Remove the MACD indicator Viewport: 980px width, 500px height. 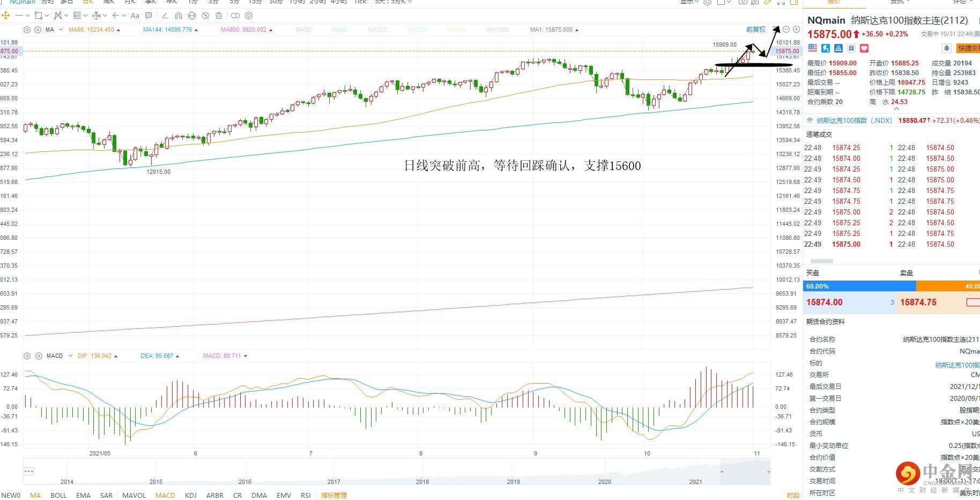click(x=39, y=356)
